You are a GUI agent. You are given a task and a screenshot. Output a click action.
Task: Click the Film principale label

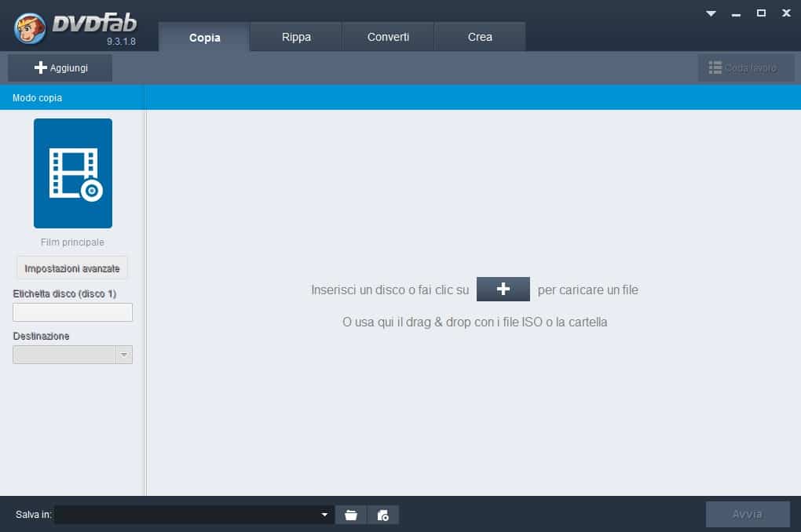72,242
